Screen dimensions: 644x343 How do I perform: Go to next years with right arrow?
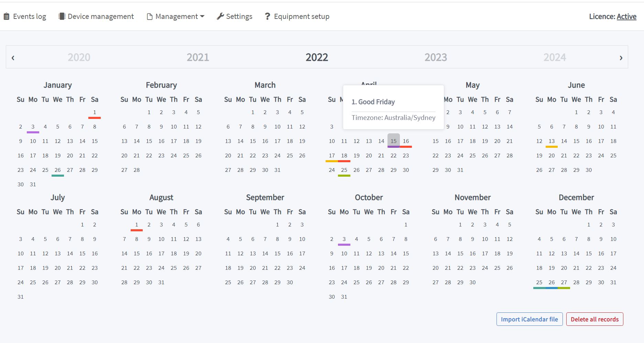(621, 58)
